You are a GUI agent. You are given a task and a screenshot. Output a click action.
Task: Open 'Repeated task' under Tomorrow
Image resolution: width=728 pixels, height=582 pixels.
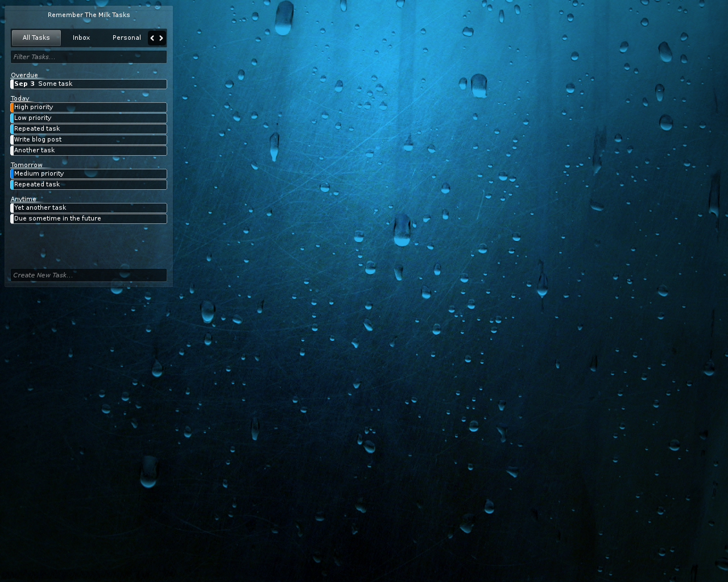tap(89, 185)
